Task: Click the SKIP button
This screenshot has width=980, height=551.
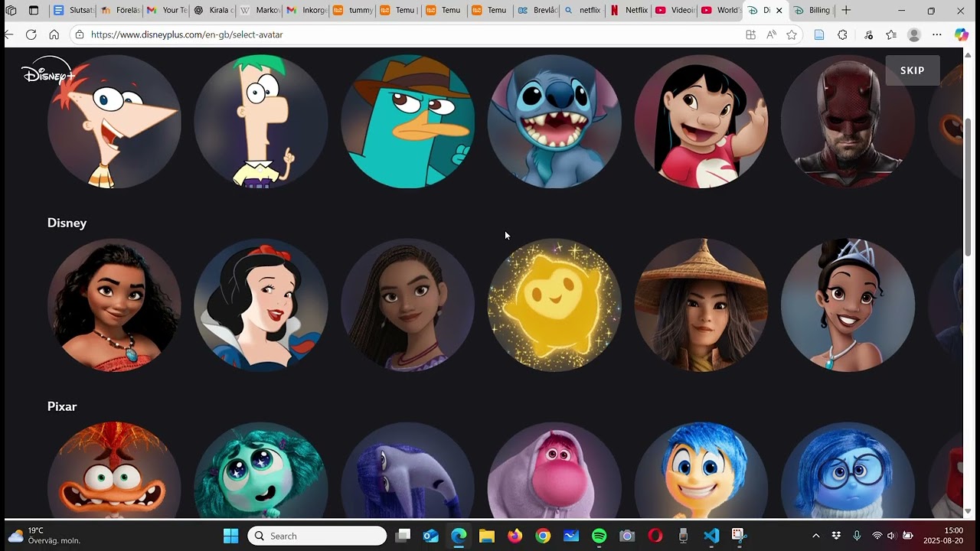Action: pyautogui.click(x=913, y=70)
